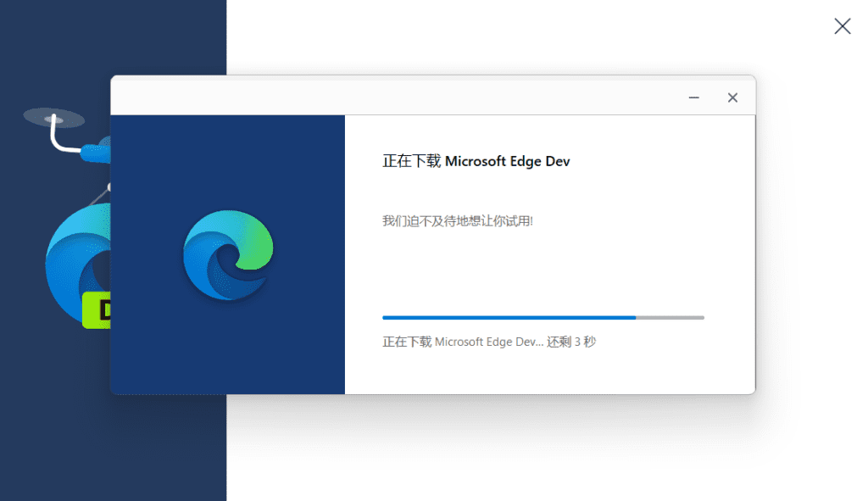The width and height of the screenshot is (868, 501).
Task: Click the text "我们迫不及待地想让你试用!"
Action: click(458, 221)
